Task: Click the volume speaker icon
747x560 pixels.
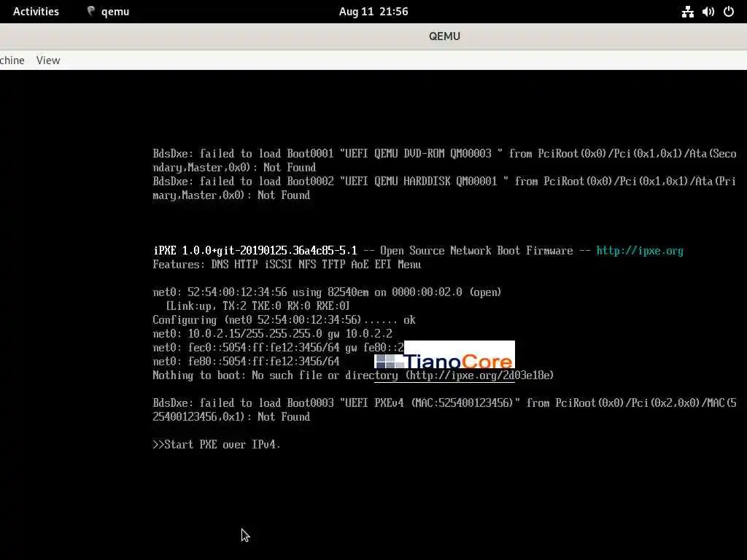Action: point(708,12)
